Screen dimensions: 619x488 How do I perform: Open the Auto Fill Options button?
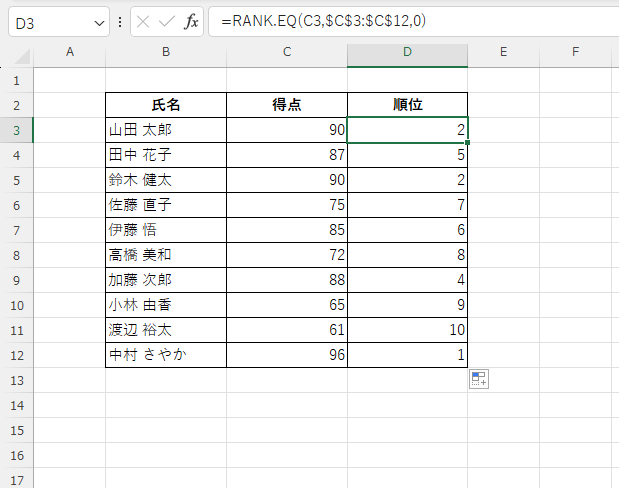click(479, 379)
